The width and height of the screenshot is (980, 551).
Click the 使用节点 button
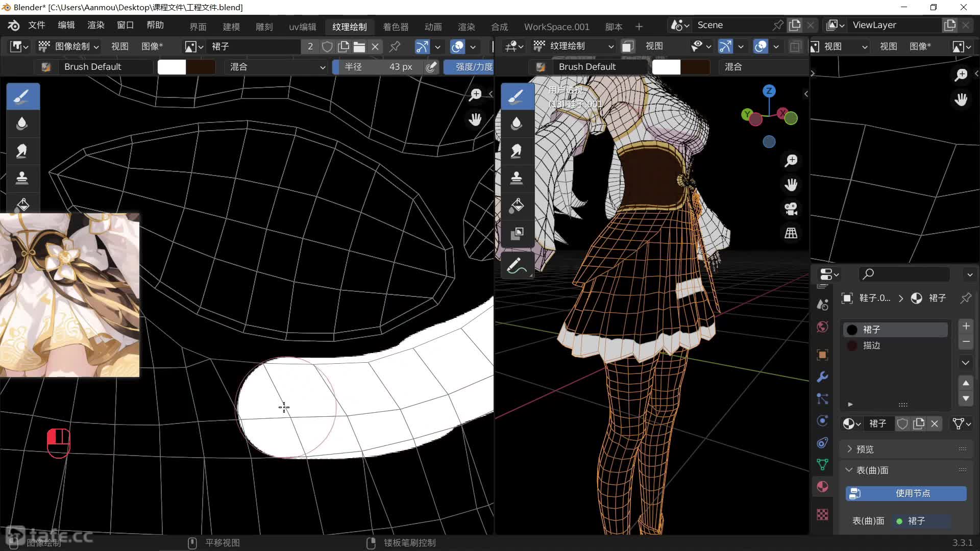[906, 493]
